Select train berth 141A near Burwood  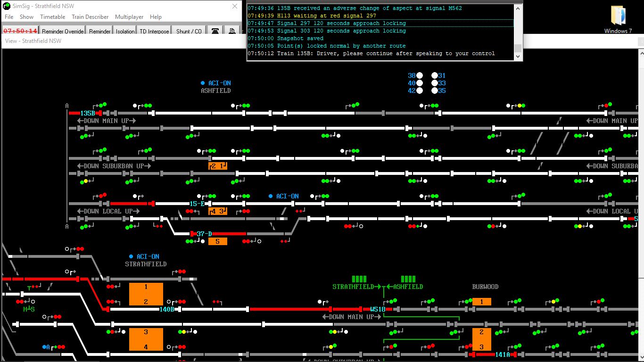[503, 354]
